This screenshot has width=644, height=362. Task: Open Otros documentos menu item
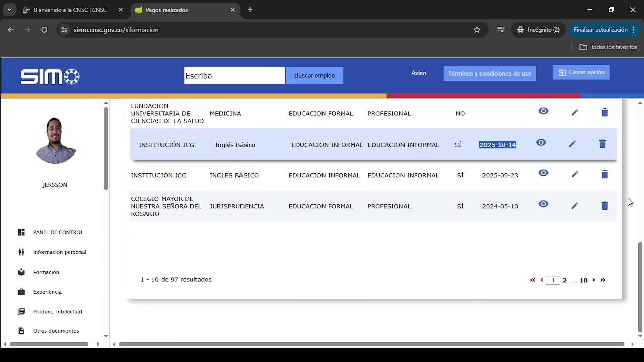click(56, 331)
